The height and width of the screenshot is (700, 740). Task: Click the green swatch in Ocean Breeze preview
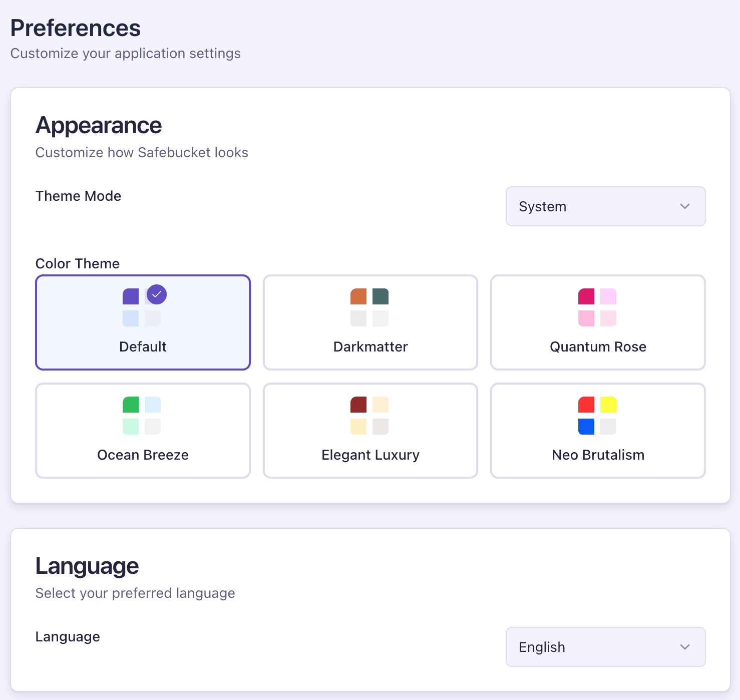coord(131,404)
